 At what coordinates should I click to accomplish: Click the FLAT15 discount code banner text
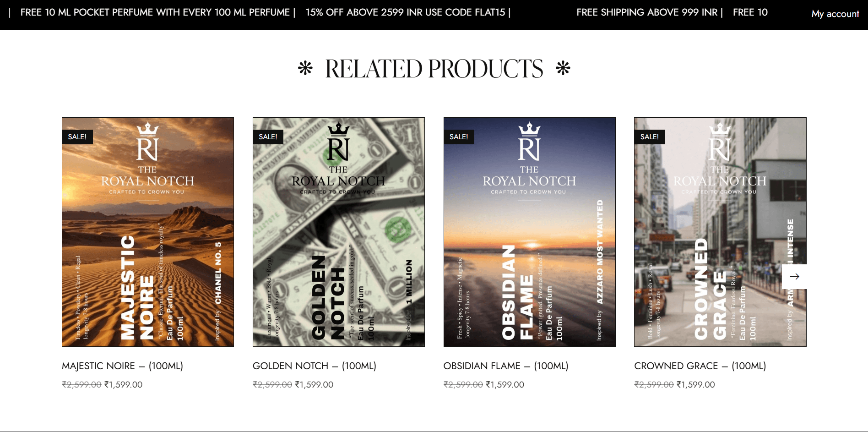point(406,12)
